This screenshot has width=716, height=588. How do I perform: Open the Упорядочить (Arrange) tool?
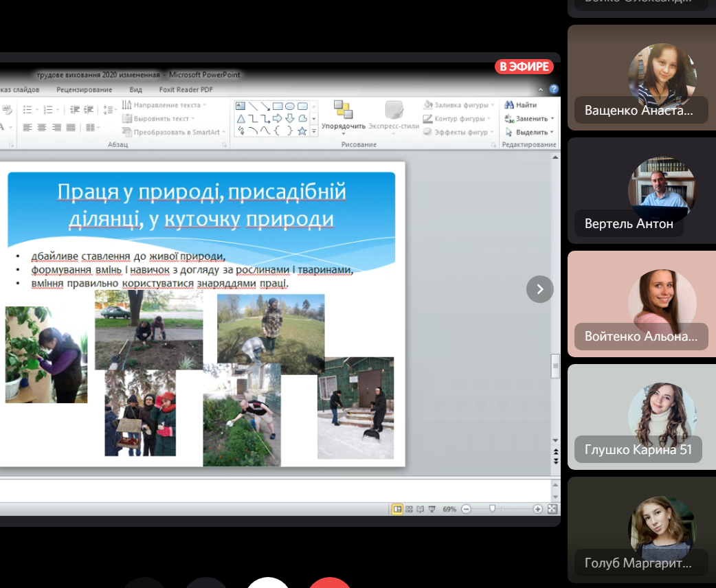[343, 115]
